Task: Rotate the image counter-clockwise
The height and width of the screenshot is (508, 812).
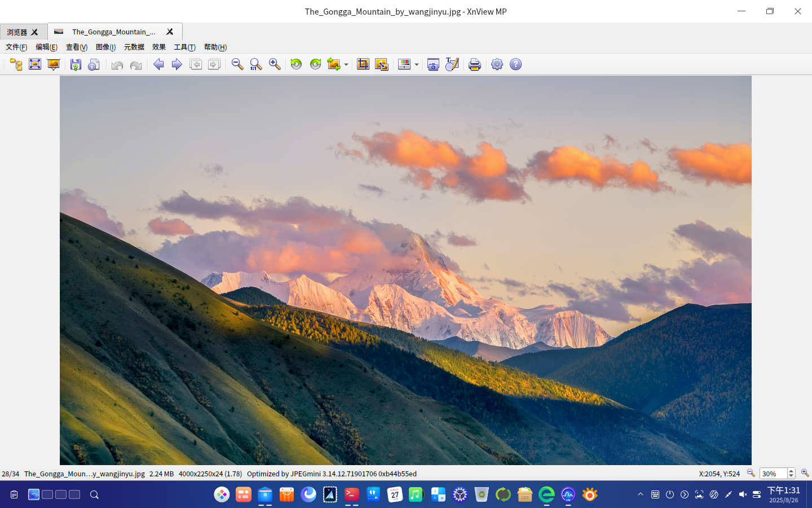Action: 297,64
